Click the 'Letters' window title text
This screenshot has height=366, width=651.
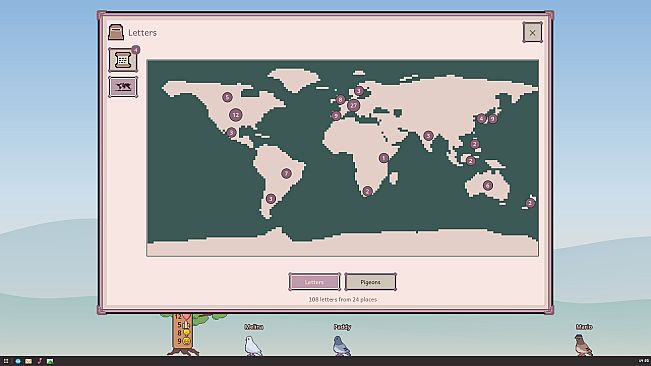[142, 33]
